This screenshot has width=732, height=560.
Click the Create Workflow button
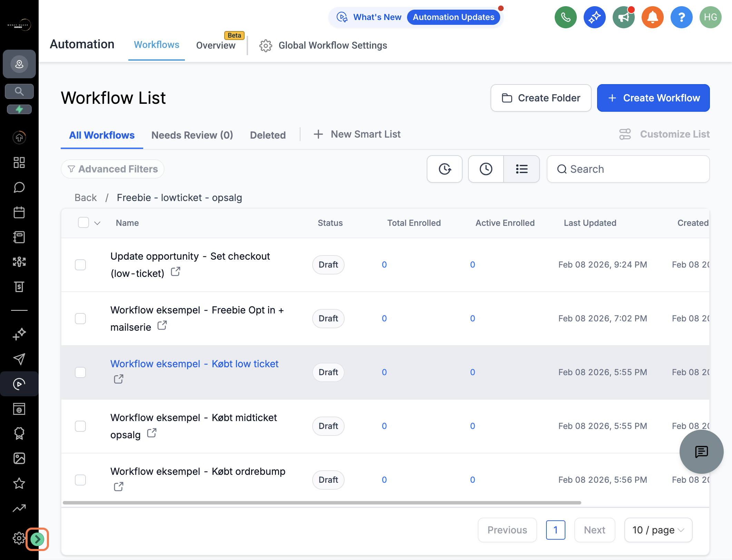tap(653, 98)
